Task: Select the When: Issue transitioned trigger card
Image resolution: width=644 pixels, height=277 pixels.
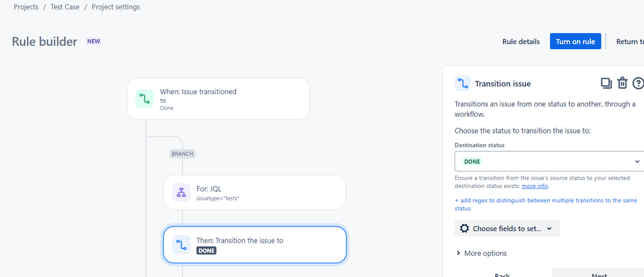Action: 218,99
